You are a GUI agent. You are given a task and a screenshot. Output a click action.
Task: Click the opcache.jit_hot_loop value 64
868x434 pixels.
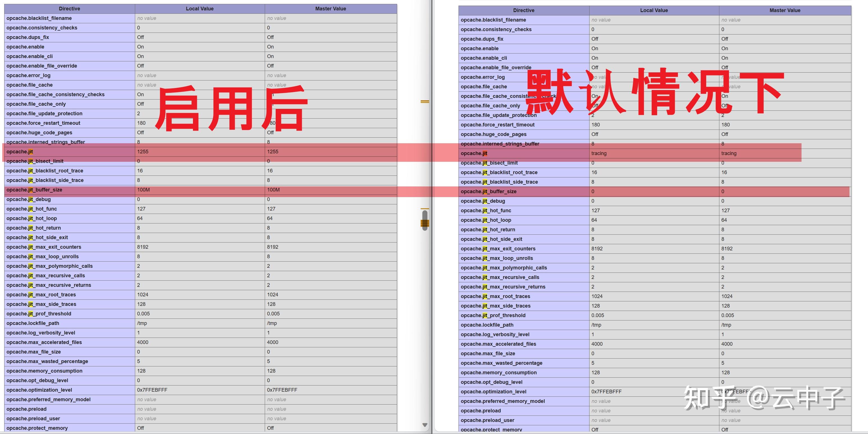click(139, 218)
